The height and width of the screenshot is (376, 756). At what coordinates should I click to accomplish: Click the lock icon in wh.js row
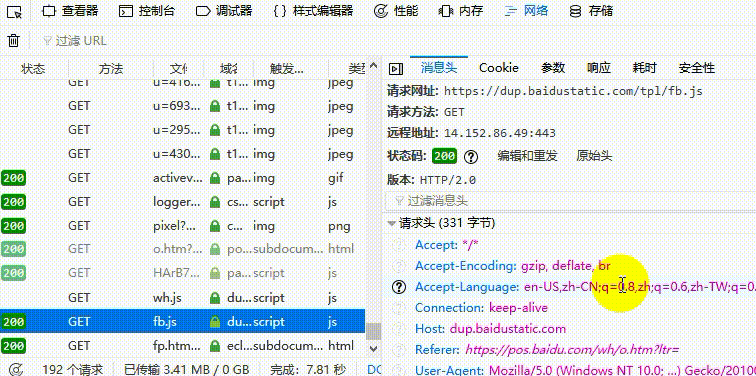pyautogui.click(x=215, y=298)
